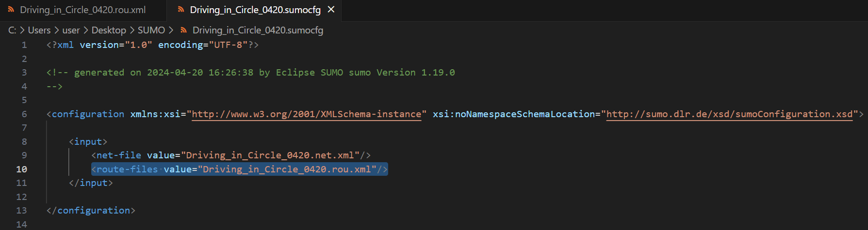Click 'Eclipse SUMO sumo Version 1.19.0' text
Viewport: 868px width, 230px height.
(365, 72)
